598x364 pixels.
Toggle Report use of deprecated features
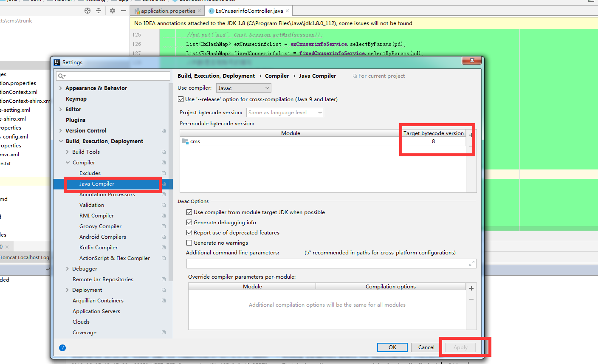[x=189, y=233]
